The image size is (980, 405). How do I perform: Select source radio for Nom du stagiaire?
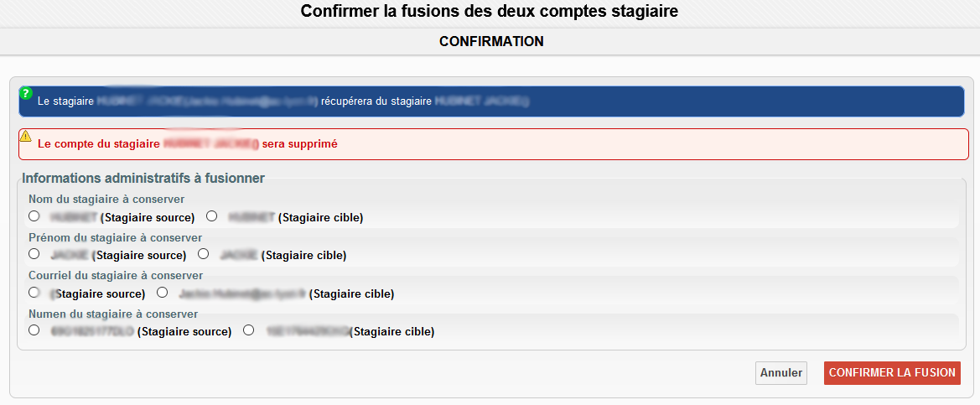click(34, 216)
